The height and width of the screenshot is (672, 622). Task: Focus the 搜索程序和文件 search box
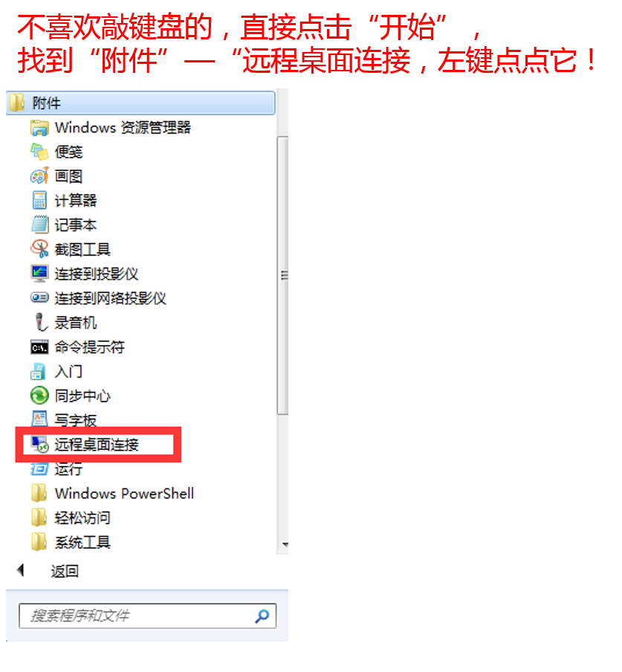coord(147,616)
